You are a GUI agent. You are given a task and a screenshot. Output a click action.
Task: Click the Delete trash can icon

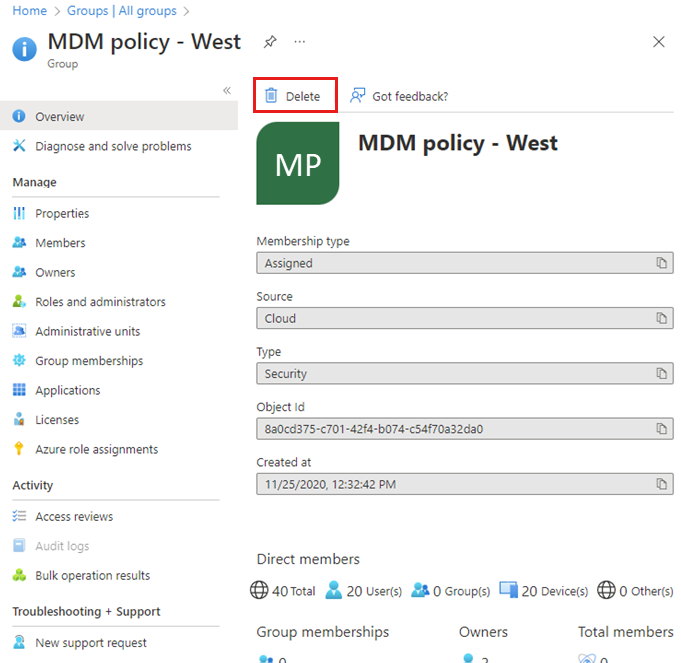(270, 96)
